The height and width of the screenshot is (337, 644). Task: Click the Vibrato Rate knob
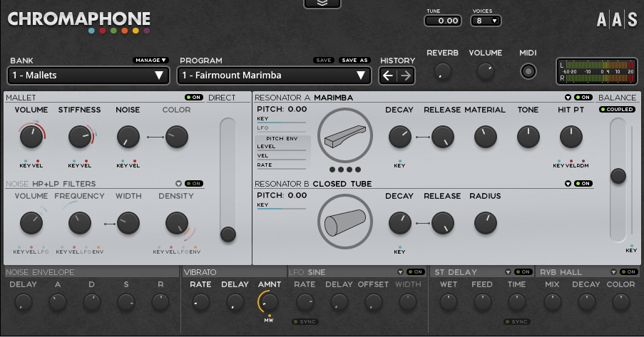coord(201,303)
